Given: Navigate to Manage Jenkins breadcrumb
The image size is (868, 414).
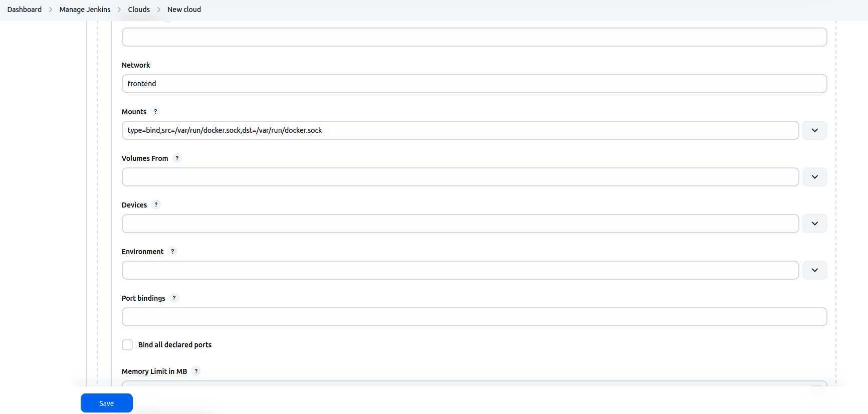Looking at the screenshot, I should pos(85,10).
